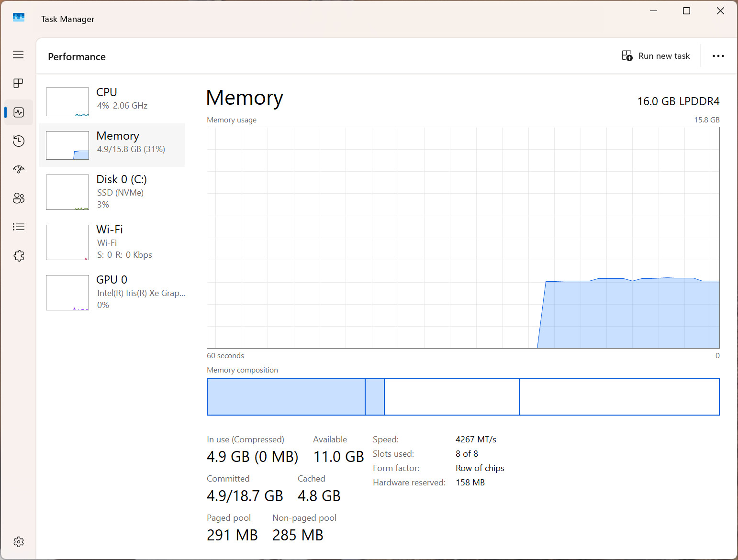738x560 pixels.
Task: Click the 11.0 GB available value
Action: pyautogui.click(x=338, y=457)
